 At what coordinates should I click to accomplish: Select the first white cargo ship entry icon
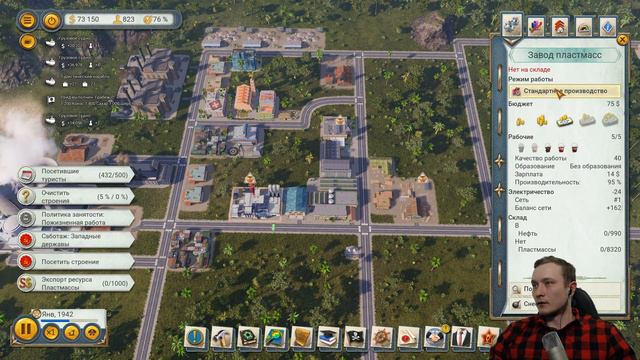[x=50, y=42]
